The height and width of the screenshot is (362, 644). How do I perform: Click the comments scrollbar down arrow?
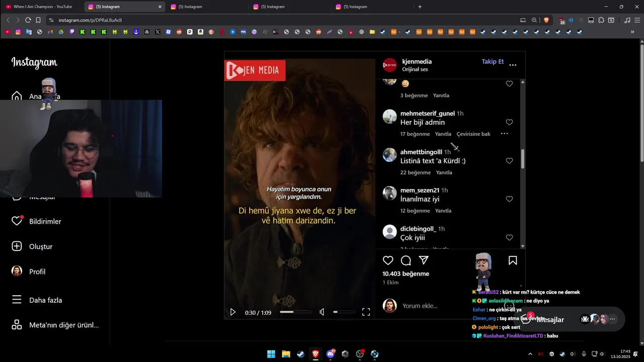pos(523,246)
